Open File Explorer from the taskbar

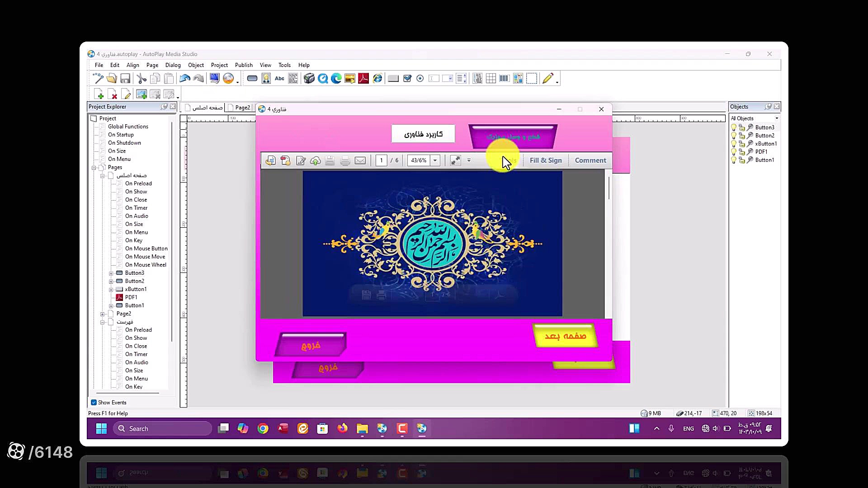point(362,428)
